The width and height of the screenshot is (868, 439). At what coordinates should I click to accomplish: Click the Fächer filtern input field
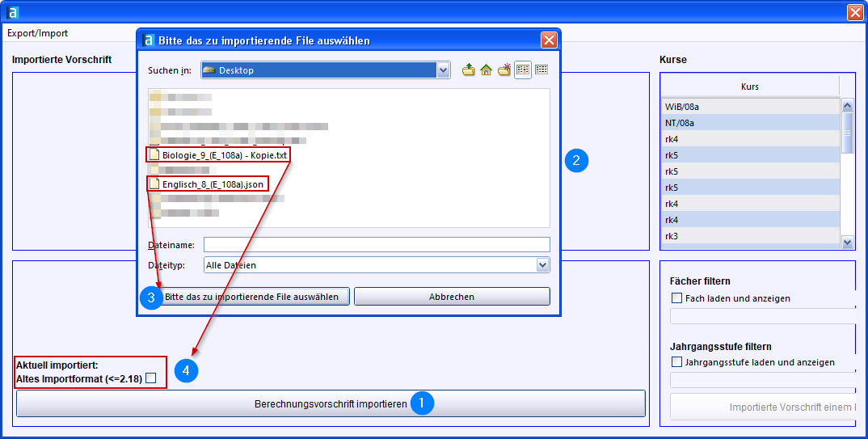(763, 315)
